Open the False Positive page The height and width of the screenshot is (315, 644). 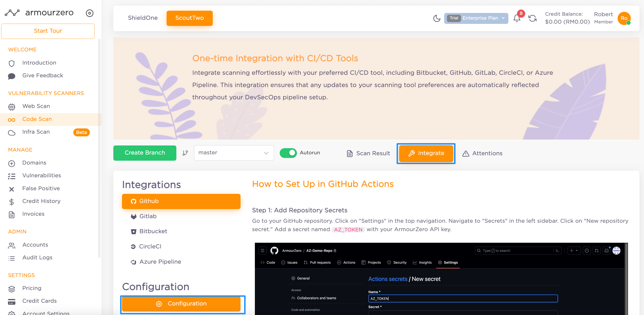point(41,189)
